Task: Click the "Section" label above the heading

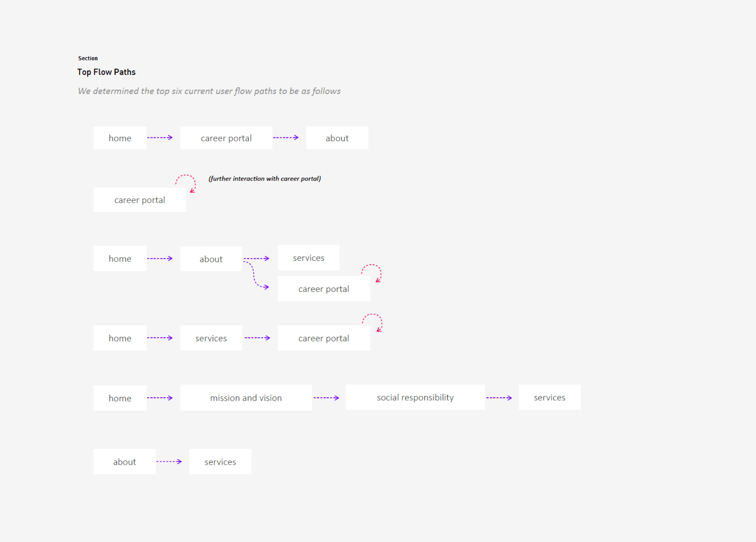Action: click(x=88, y=58)
